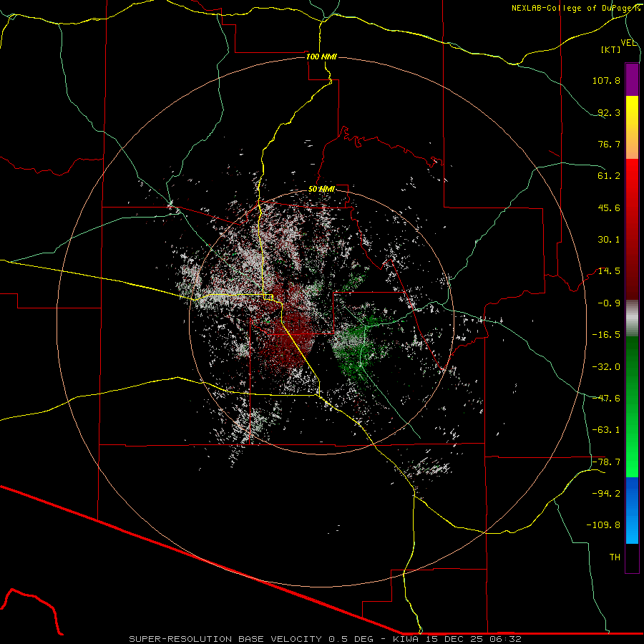Pick the purple segment of the color bar
The image size is (644, 644).
click(x=632, y=79)
